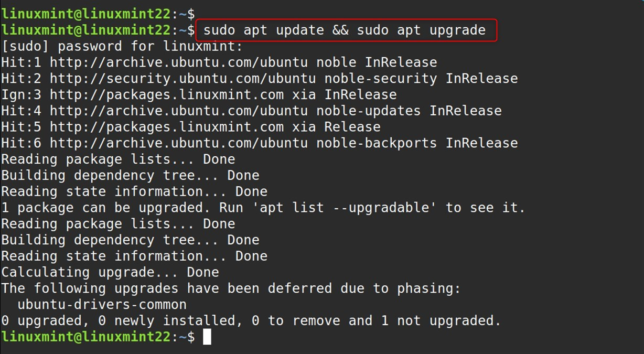The image size is (644, 354).
Task: Click the highlighted sudo apt update command
Action: pyautogui.click(x=345, y=30)
